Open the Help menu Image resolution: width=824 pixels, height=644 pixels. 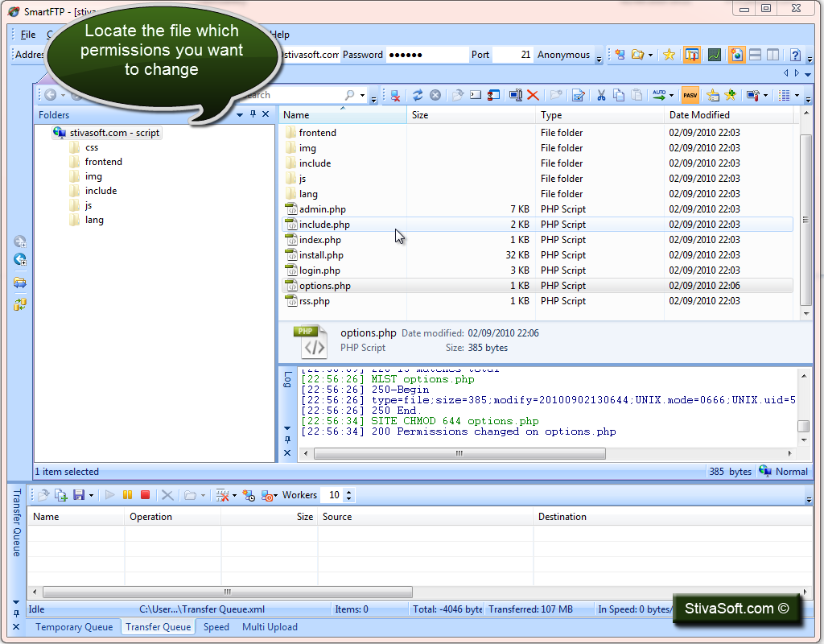[x=279, y=35]
